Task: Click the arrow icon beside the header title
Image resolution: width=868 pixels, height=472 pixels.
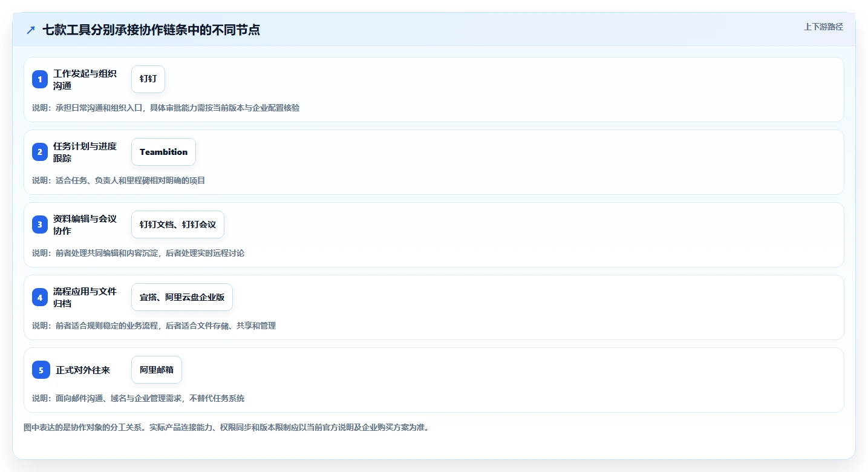Action: tap(31, 30)
